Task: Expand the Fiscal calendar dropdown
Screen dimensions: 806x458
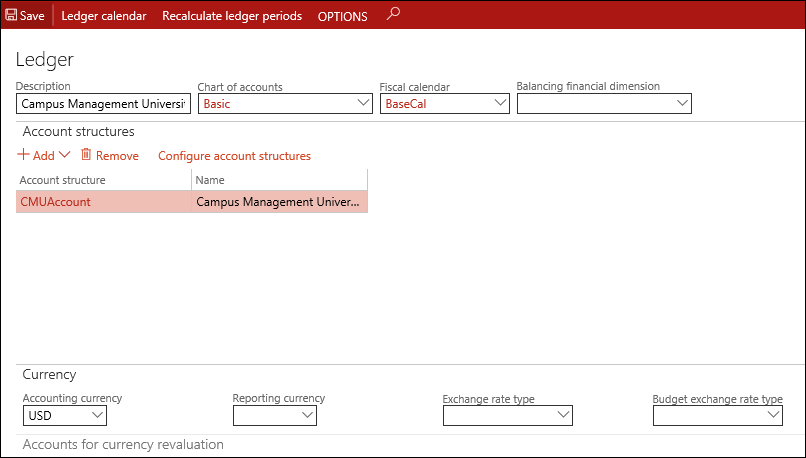Action: [500, 103]
